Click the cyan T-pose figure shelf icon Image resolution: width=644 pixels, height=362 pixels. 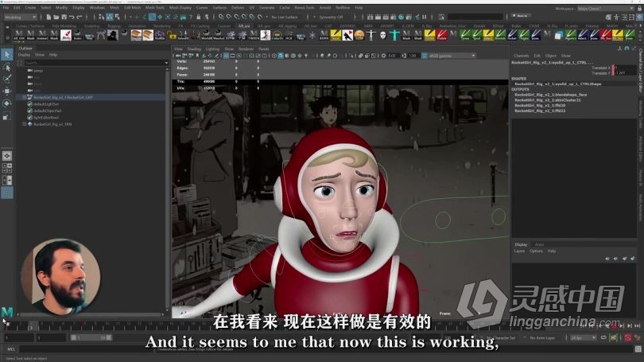click(394, 35)
